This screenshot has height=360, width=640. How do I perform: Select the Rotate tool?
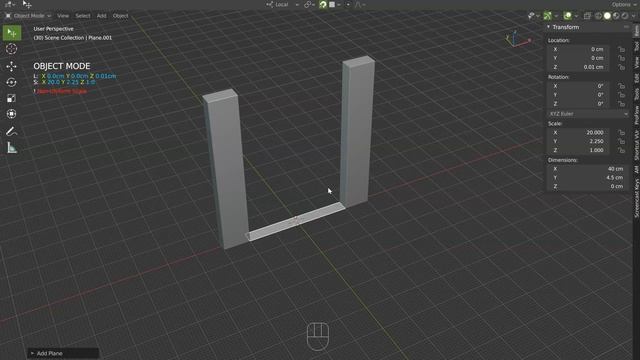pos(11,82)
